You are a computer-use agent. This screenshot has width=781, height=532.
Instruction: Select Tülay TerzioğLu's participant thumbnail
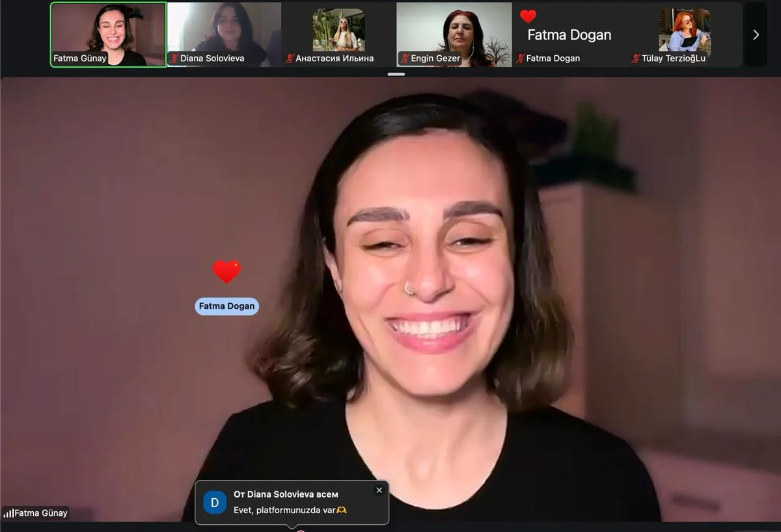coord(685,34)
